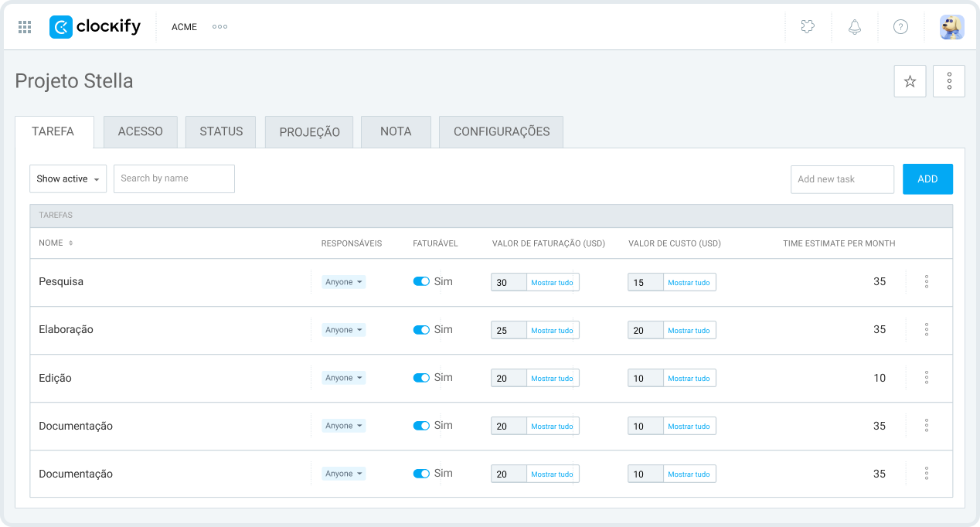Click Mostrar tudo for Pesquisa billing rate
980x527 pixels.
[x=552, y=283]
